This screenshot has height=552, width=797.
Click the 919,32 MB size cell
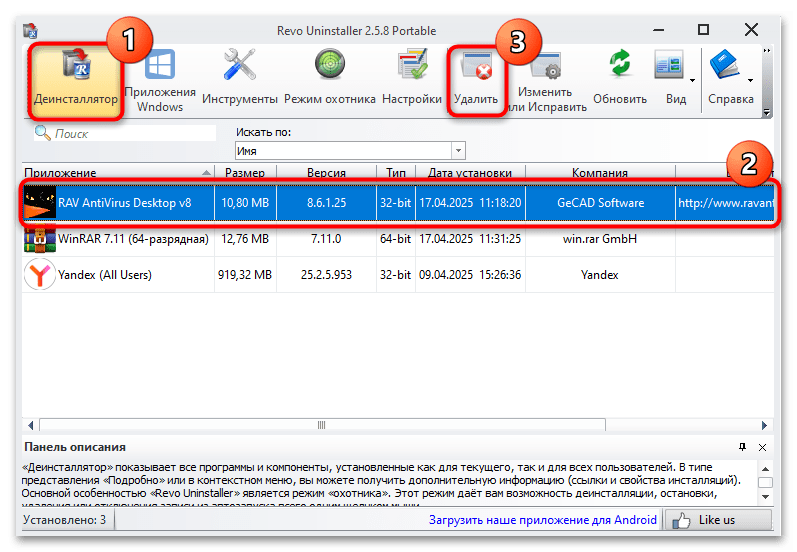point(245,274)
